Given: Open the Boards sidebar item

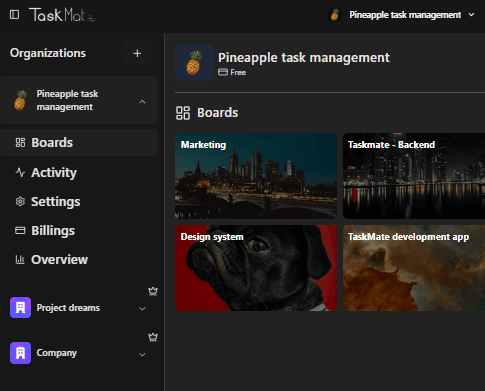Looking at the screenshot, I should click(x=79, y=143).
